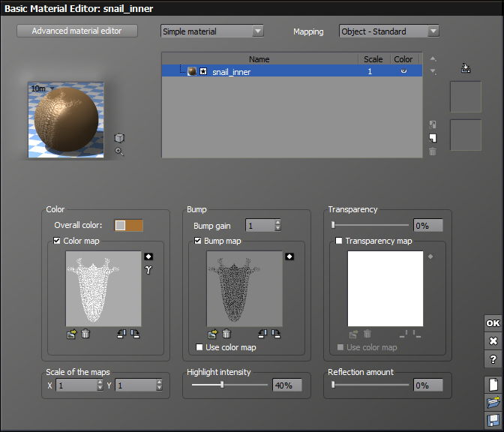Open the Mapping Object - Standard dropdown
The height and width of the screenshot is (432, 504).
388,31
